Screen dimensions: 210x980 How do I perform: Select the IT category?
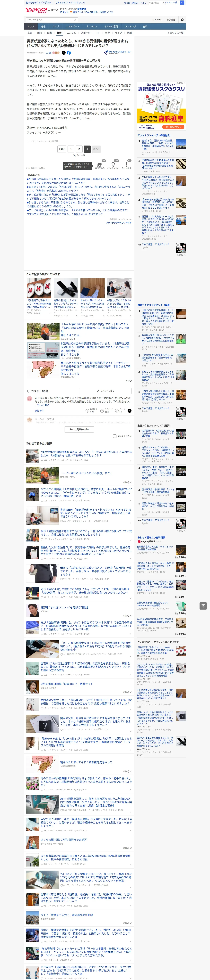coord(98,33)
